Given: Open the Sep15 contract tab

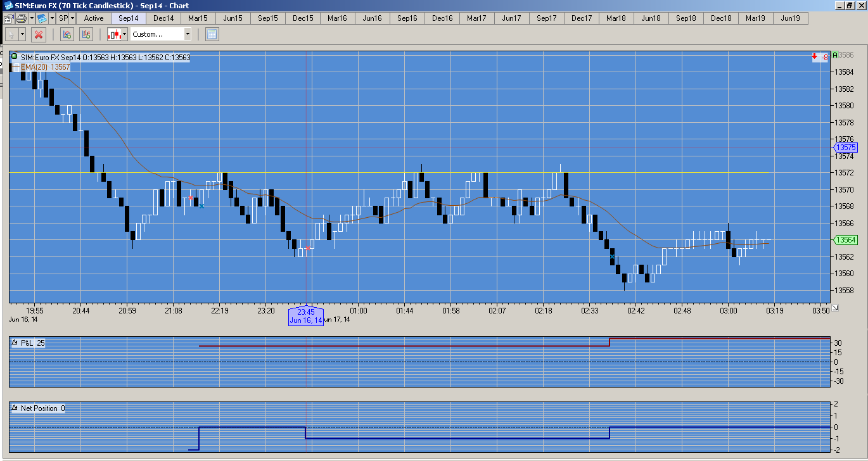Looking at the screenshot, I should pos(268,18).
